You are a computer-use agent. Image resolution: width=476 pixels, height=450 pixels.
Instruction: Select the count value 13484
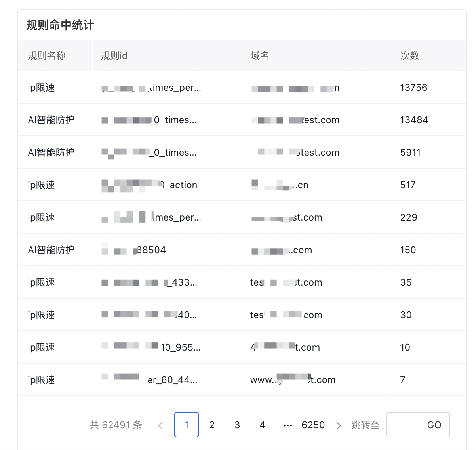pyautogui.click(x=414, y=120)
